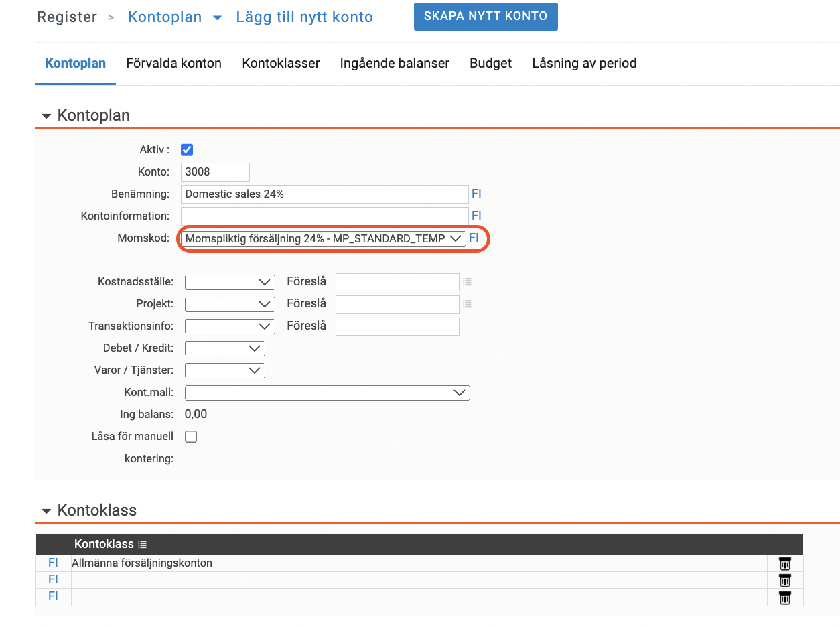Click the Konto number field
840x627 pixels.
(215, 172)
